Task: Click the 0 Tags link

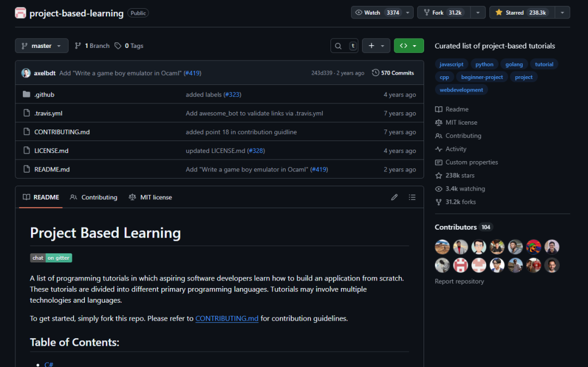Action: click(129, 46)
